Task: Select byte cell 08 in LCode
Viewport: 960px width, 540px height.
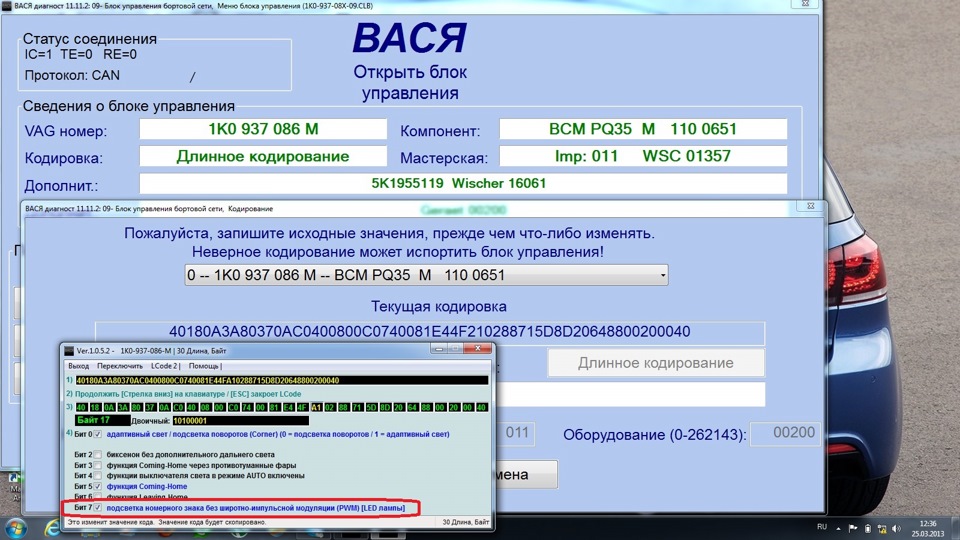Action: [206, 407]
